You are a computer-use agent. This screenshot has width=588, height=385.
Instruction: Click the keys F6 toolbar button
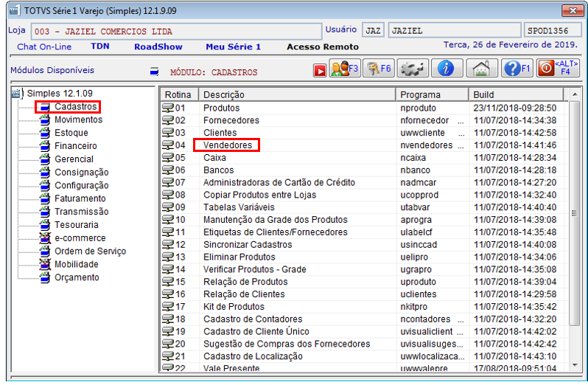pos(379,69)
